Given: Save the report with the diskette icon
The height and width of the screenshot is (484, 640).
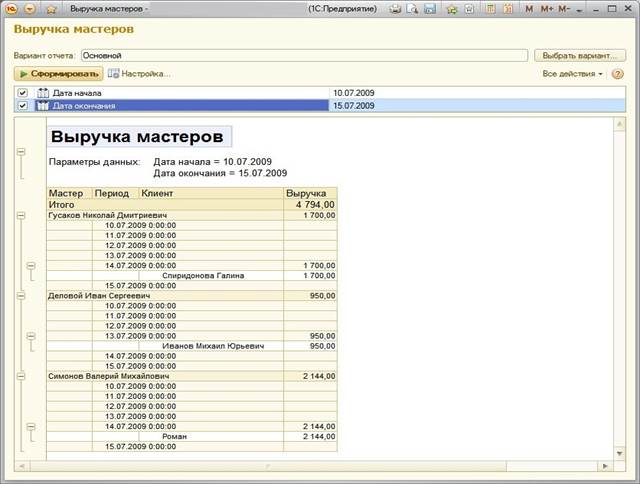Looking at the screenshot, I should coord(430,9).
